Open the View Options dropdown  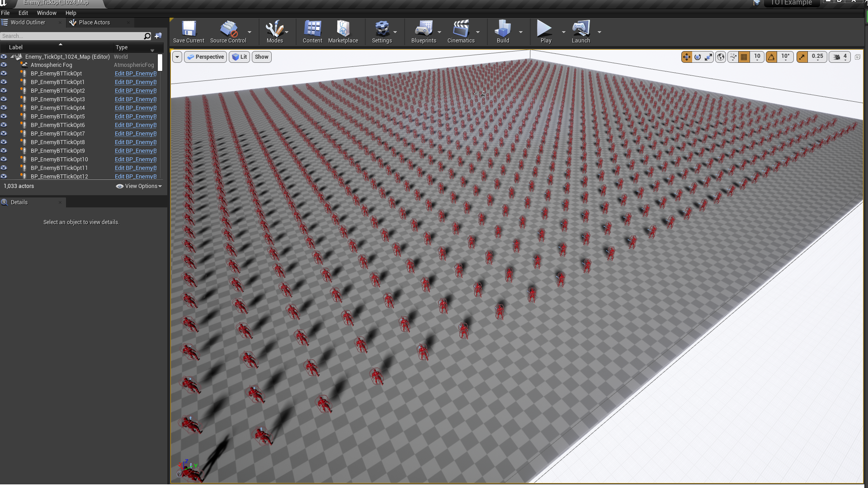pos(139,186)
